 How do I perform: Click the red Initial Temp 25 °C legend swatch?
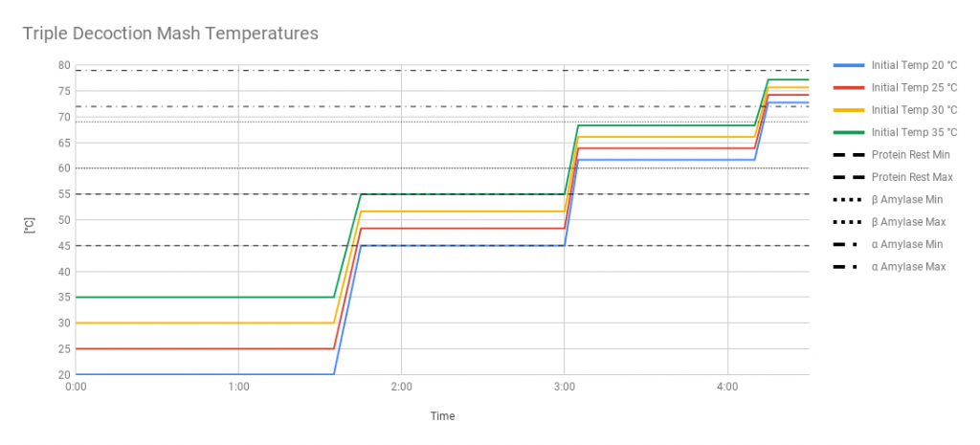click(x=850, y=87)
